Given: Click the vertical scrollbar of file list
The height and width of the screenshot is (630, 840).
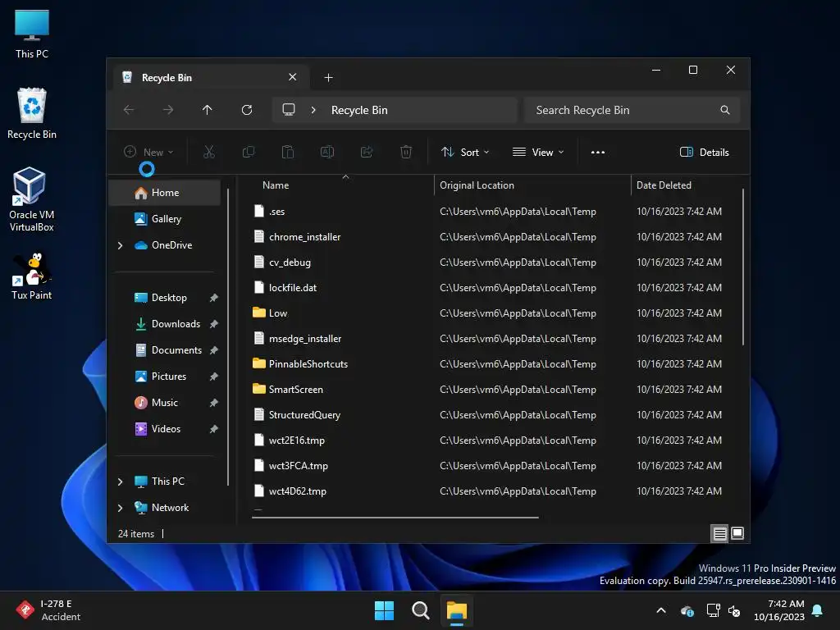Looking at the screenshot, I should [743, 267].
